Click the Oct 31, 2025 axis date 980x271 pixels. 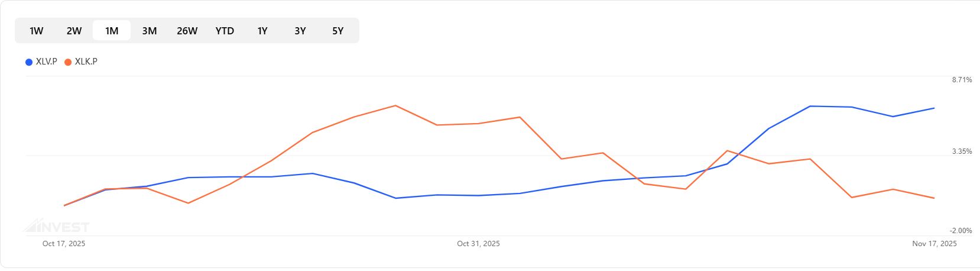click(x=478, y=244)
